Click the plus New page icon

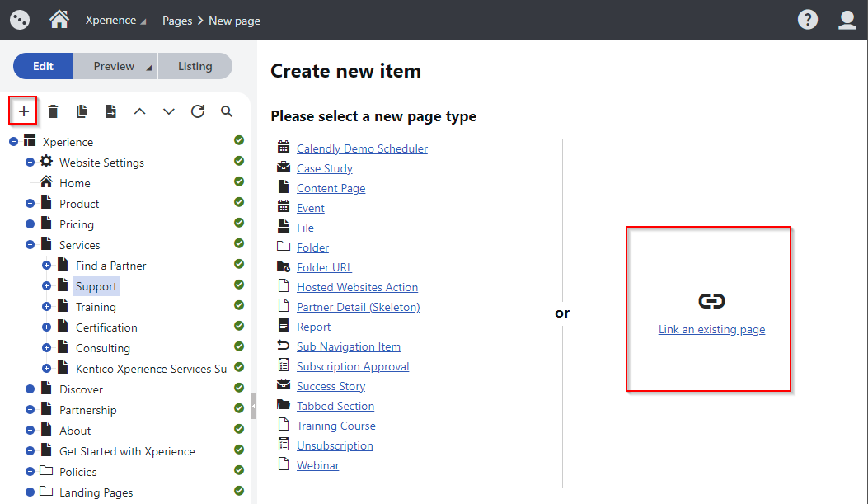pos(24,111)
